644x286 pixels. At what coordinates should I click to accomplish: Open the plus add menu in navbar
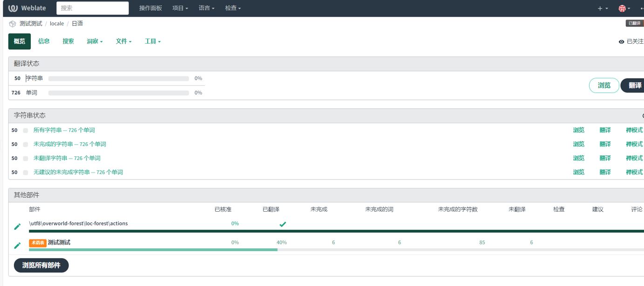coord(603,8)
